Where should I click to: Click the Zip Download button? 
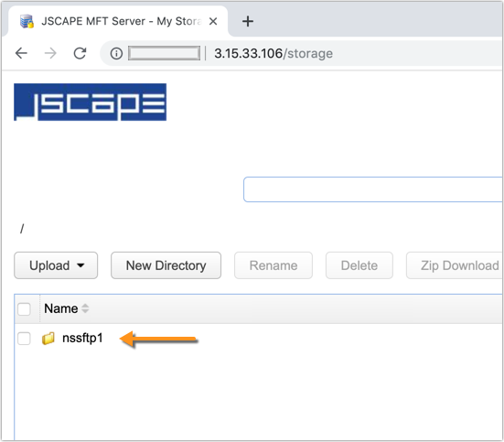[455, 265]
